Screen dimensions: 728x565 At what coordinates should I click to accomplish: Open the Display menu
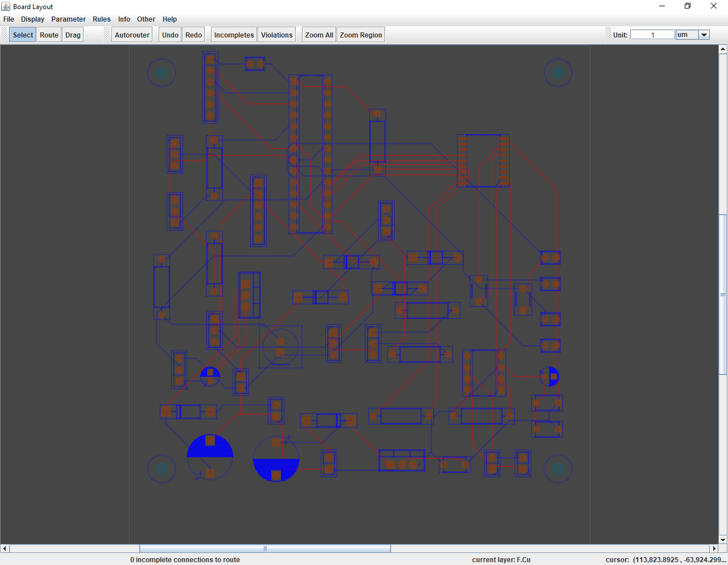click(32, 19)
